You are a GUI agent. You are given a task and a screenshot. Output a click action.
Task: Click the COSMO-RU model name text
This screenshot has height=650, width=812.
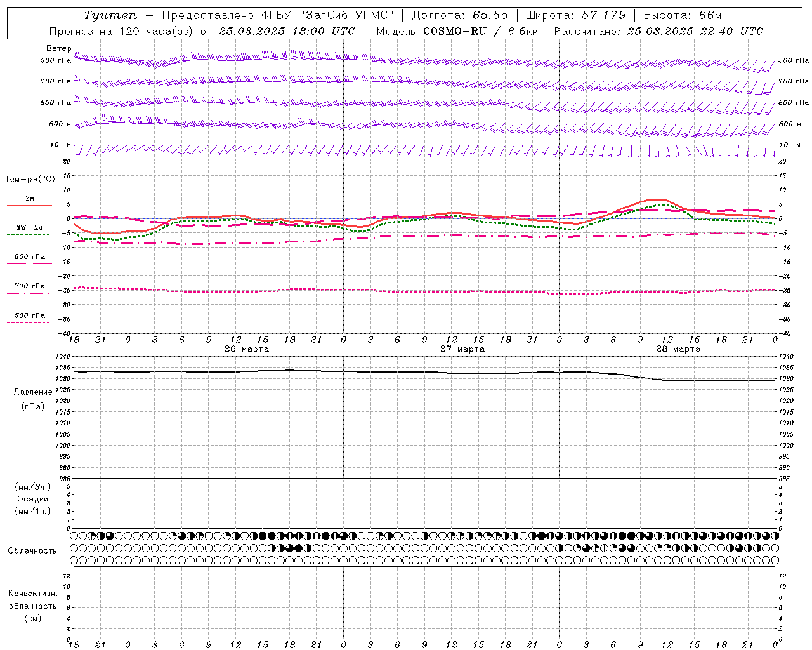454,31
